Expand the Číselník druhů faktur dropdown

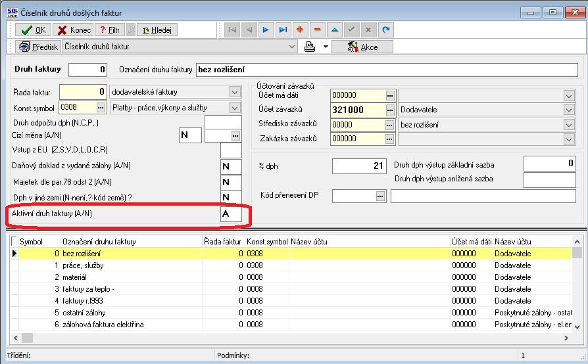point(292,47)
